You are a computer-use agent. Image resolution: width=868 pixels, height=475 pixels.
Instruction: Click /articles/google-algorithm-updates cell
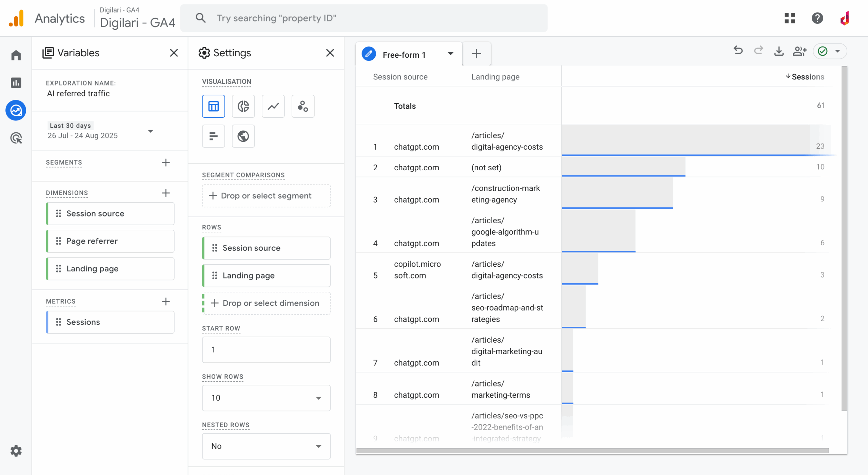tap(505, 232)
